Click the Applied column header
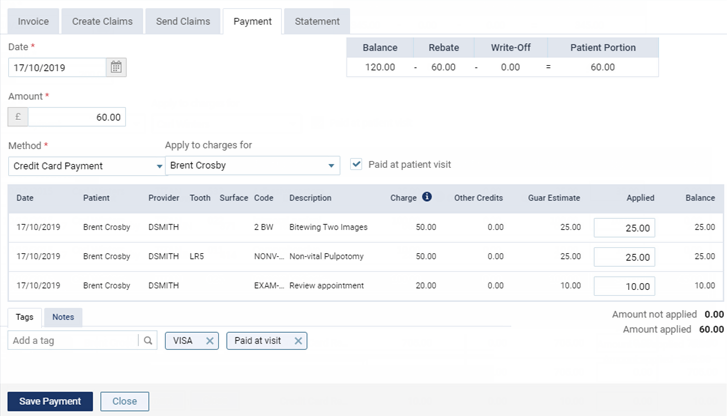 [640, 198]
